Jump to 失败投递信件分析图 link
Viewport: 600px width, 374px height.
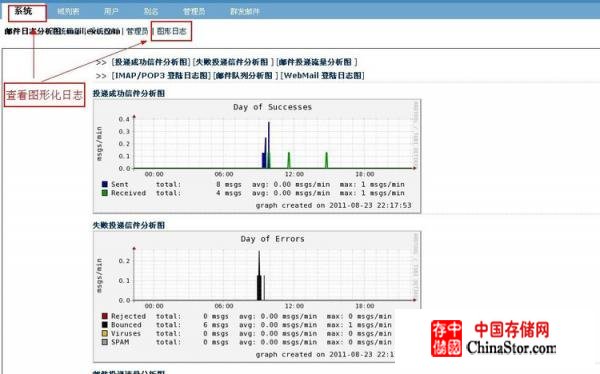(233, 62)
